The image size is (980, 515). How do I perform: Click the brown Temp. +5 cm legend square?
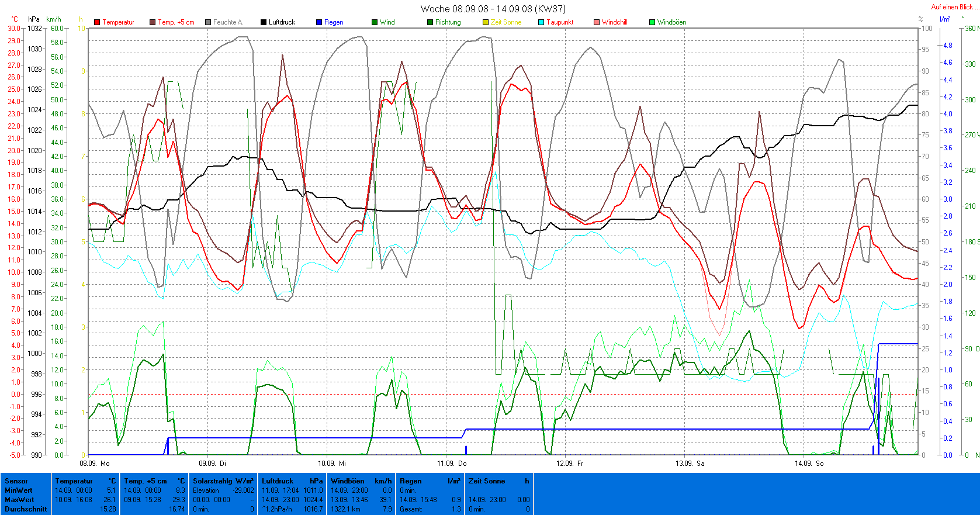[153, 22]
